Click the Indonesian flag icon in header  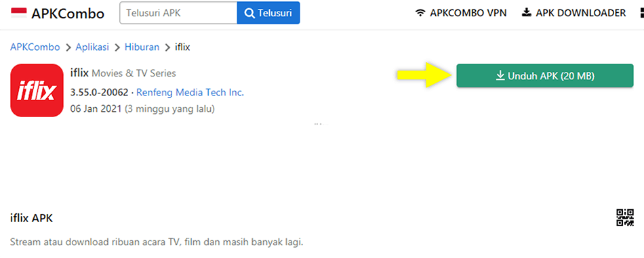point(19,13)
